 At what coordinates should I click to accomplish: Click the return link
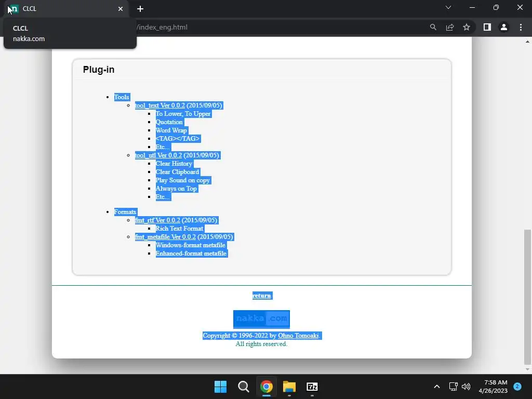point(262,296)
